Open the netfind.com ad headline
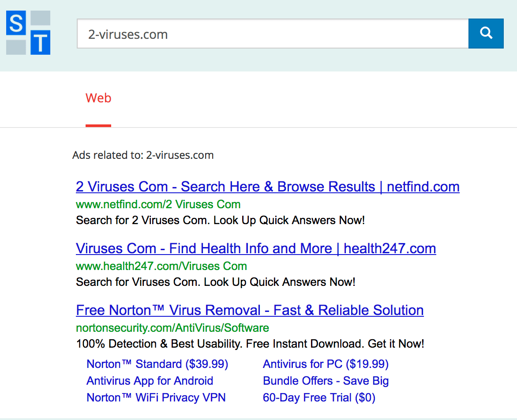517x420 pixels. tap(268, 186)
